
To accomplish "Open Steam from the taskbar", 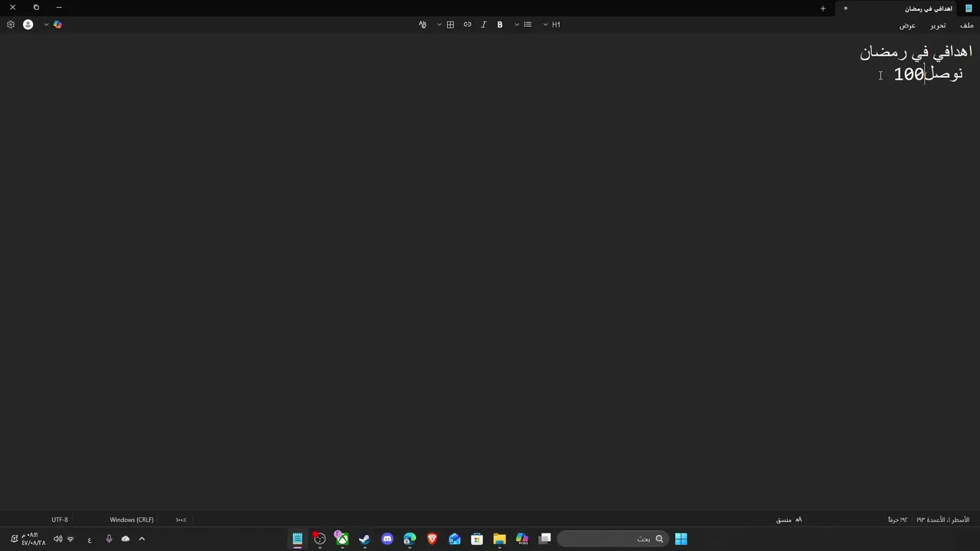I will 364,539.
